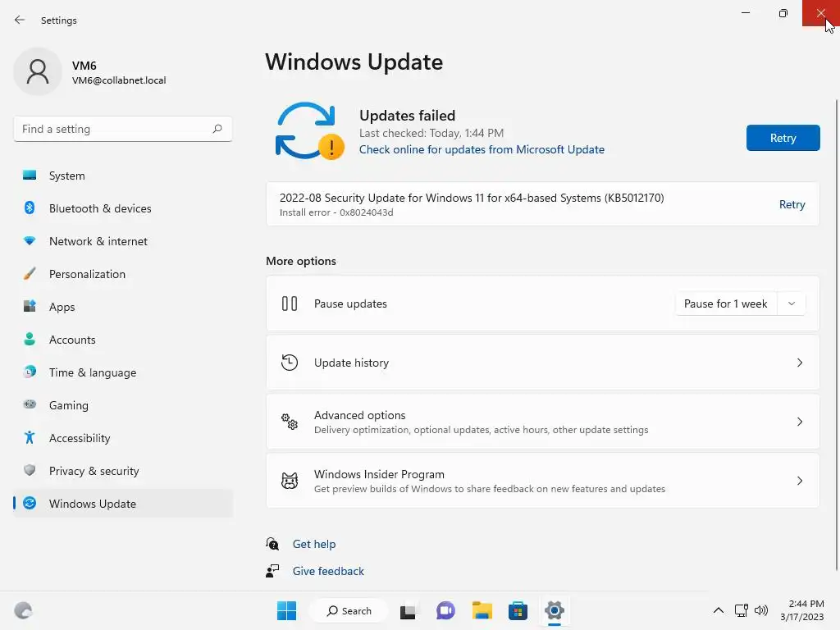Image resolution: width=840 pixels, height=630 pixels.
Task: Open Microsoft Store from the taskbar
Action: click(x=518, y=610)
